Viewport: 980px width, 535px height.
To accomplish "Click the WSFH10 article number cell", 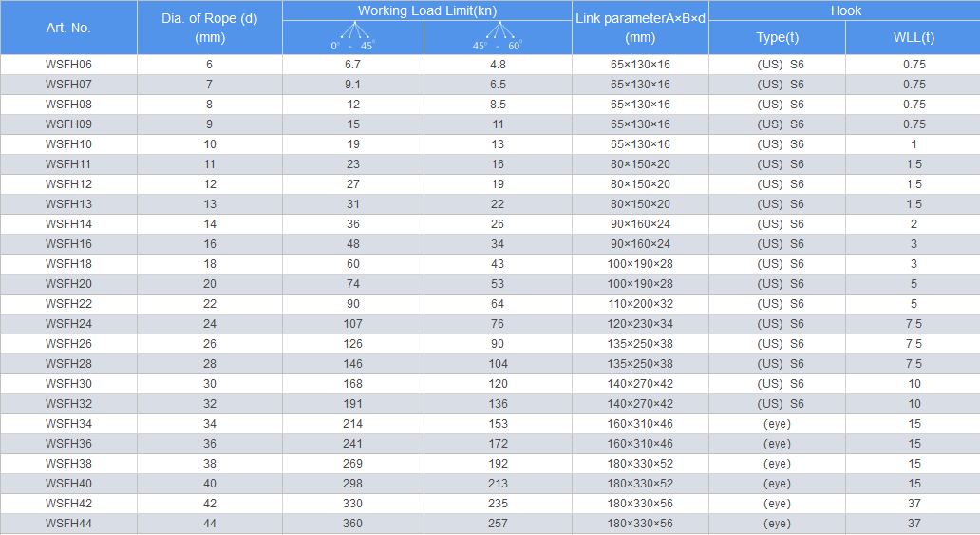I will (x=68, y=144).
